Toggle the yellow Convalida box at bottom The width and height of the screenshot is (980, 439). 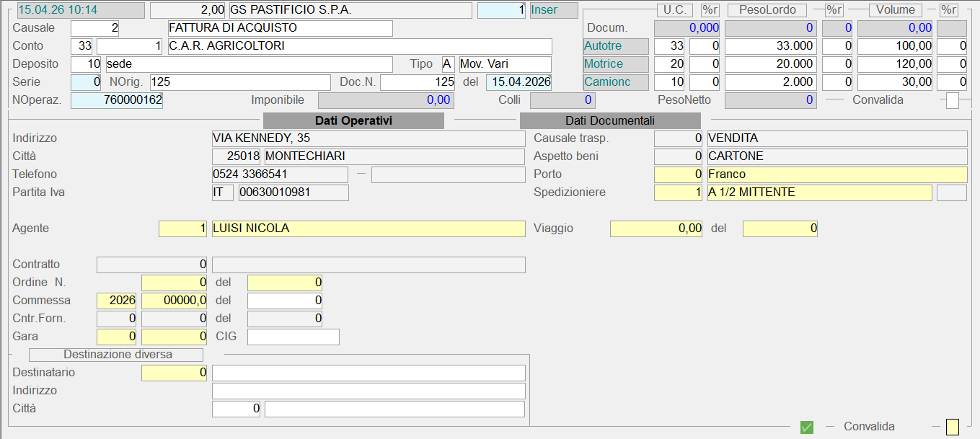point(953,427)
